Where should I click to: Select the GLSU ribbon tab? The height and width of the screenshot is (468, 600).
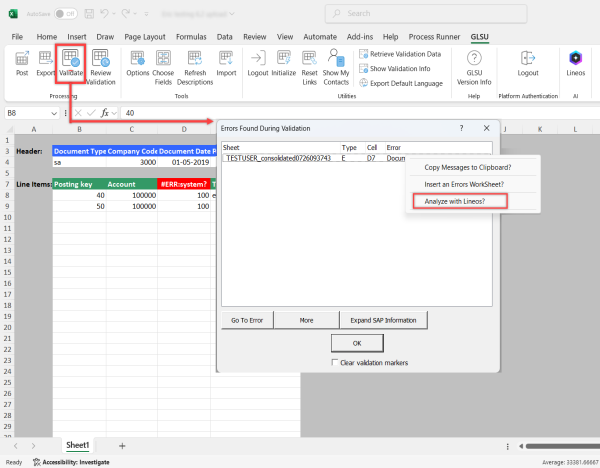479,37
